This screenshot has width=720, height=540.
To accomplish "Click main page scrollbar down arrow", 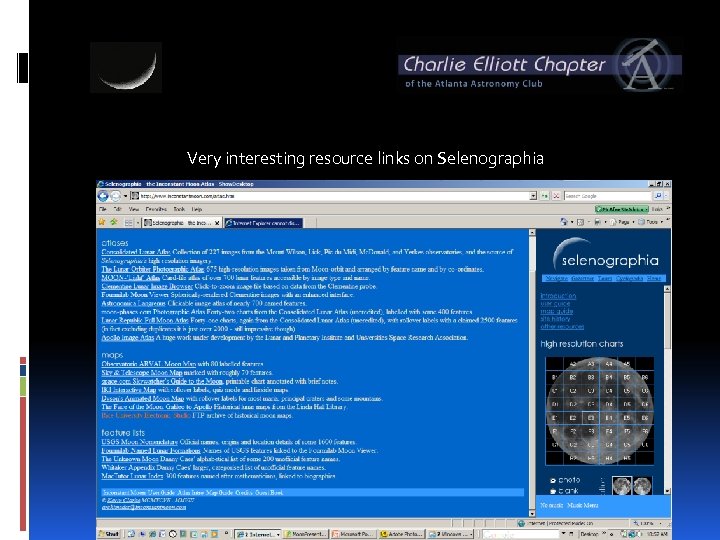I will pos(532,513).
